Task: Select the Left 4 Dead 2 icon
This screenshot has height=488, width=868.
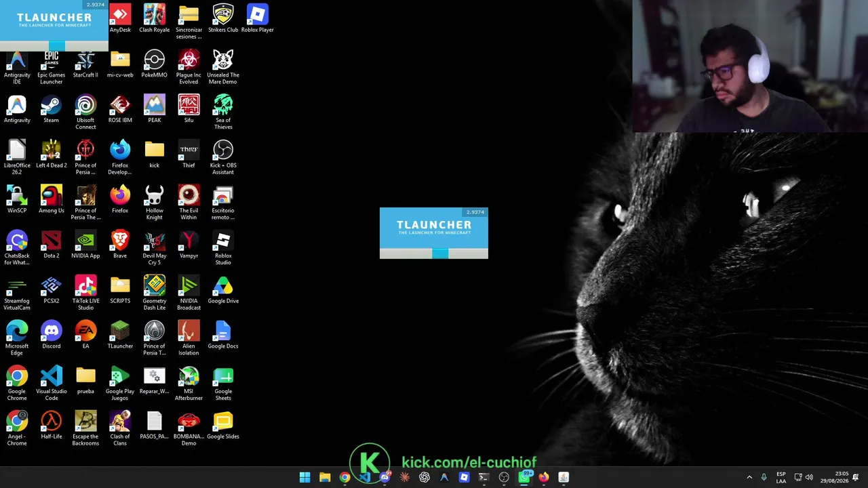Action: 52,155
